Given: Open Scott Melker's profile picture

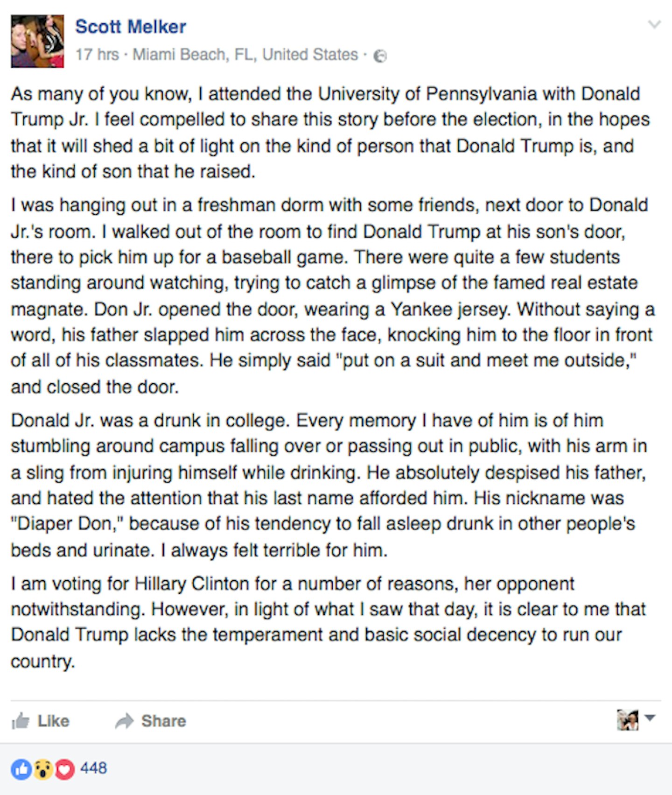Looking at the screenshot, I should point(37,41).
